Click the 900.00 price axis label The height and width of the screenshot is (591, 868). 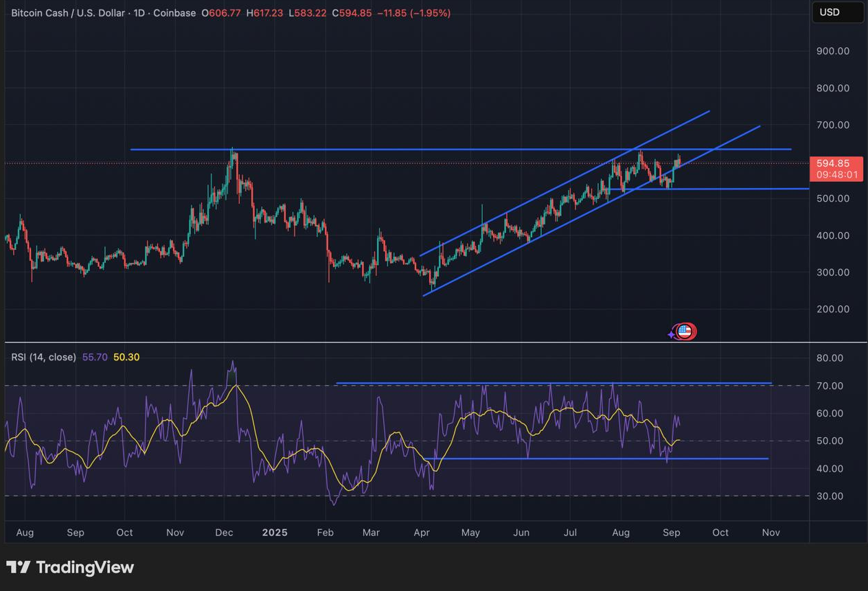click(832, 51)
